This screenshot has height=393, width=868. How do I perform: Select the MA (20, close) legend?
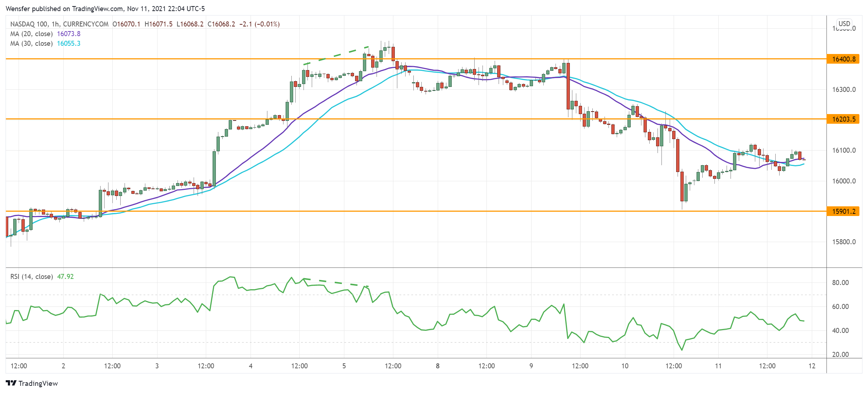coord(31,34)
